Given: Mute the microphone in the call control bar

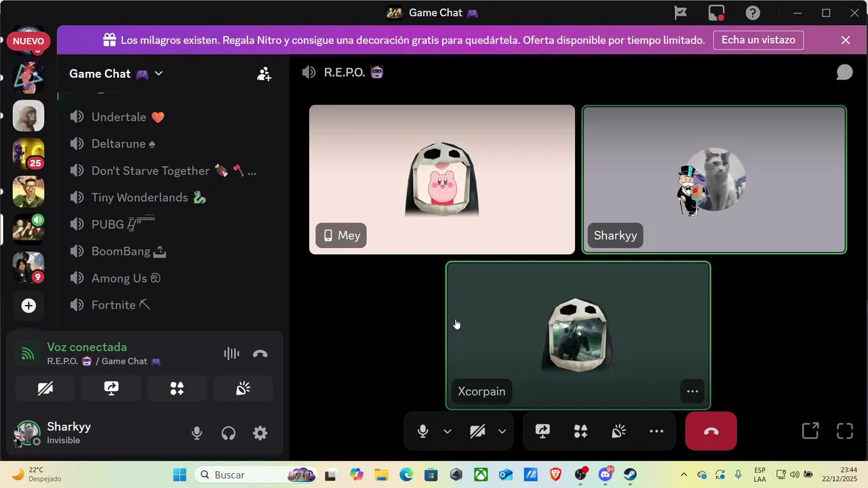Looking at the screenshot, I should [x=422, y=431].
